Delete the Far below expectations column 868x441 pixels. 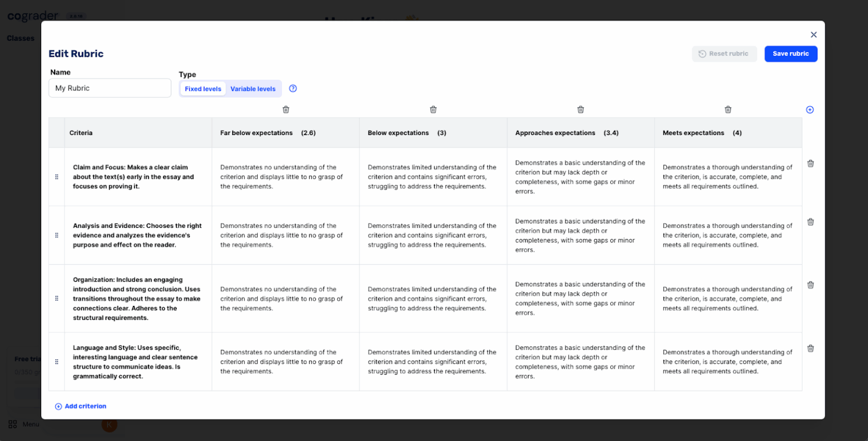coord(286,109)
